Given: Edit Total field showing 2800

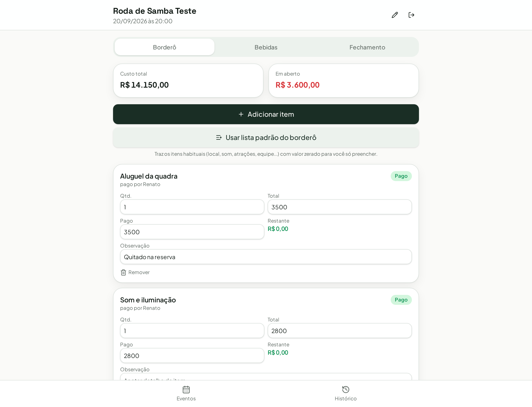Looking at the screenshot, I should [340, 331].
